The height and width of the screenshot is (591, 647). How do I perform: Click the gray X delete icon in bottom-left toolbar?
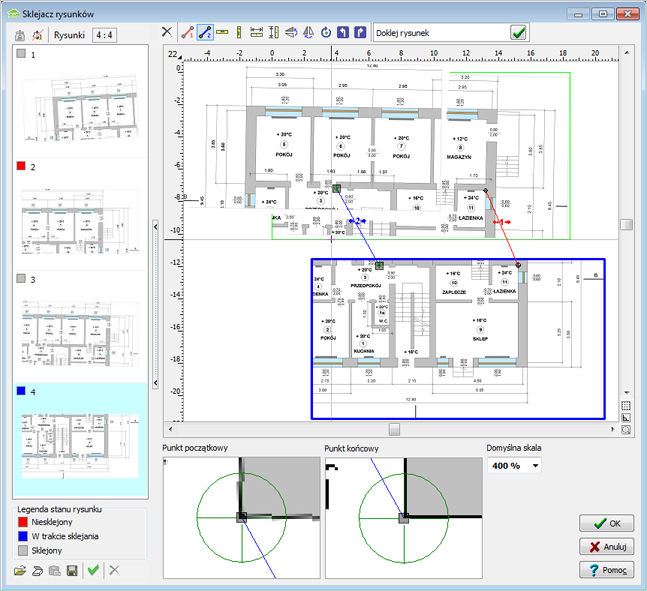click(114, 570)
